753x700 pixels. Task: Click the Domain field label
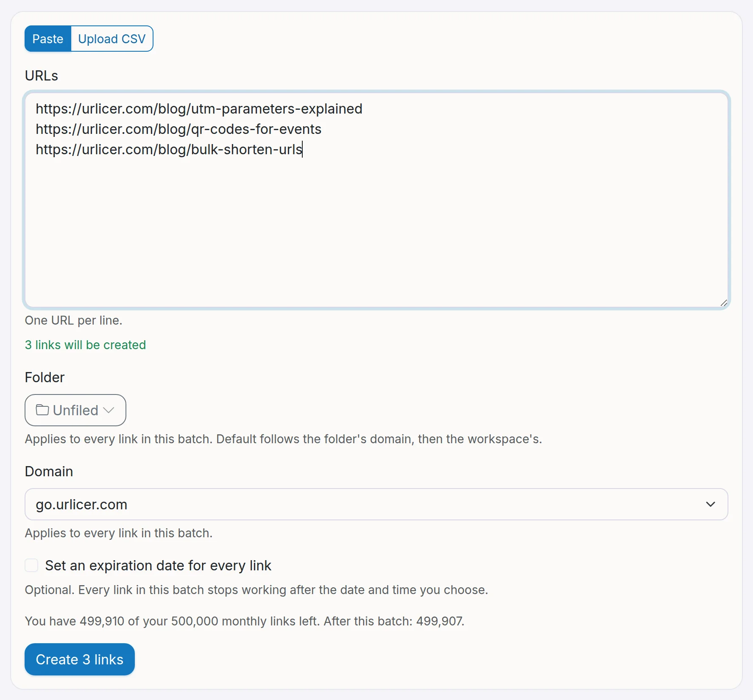pyautogui.click(x=49, y=472)
